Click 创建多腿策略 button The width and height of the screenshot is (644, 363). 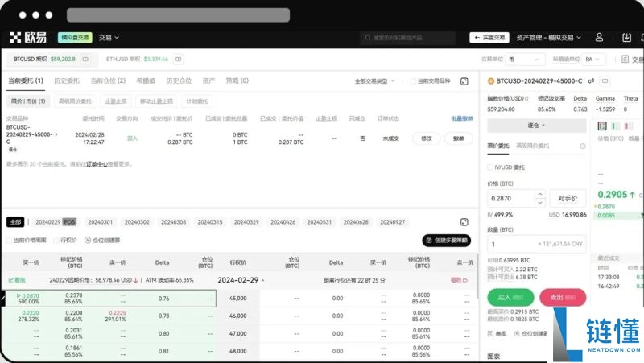tap(447, 240)
